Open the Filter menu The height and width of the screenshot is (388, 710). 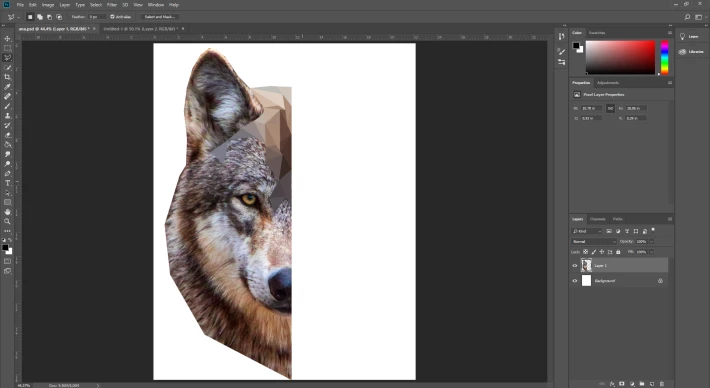(111, 5)
